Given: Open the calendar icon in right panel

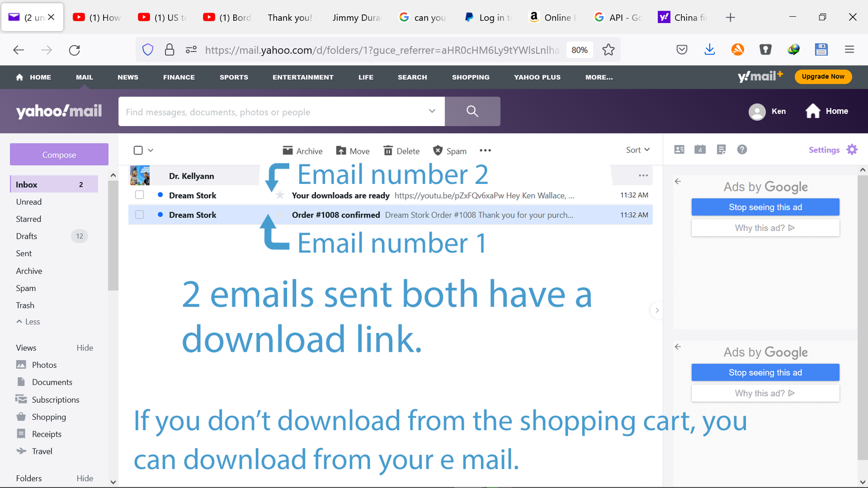Looking at the screenshot, I should click(700, 150).
